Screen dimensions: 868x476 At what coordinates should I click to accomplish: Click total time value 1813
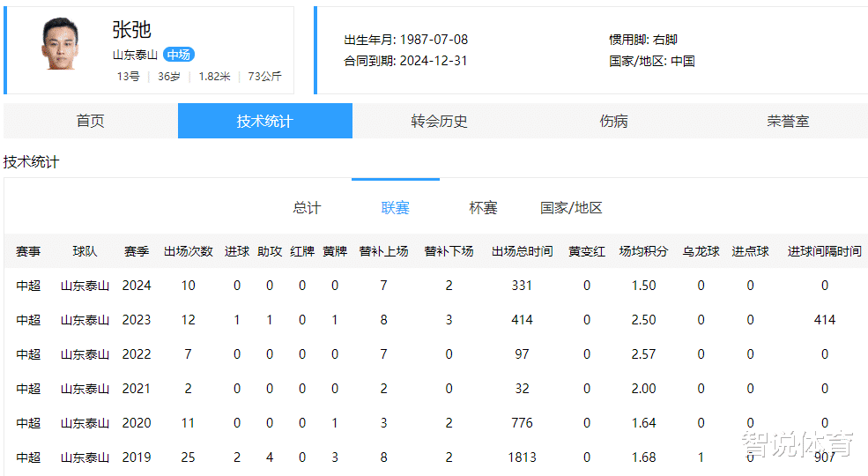click(x=522, y=457)
